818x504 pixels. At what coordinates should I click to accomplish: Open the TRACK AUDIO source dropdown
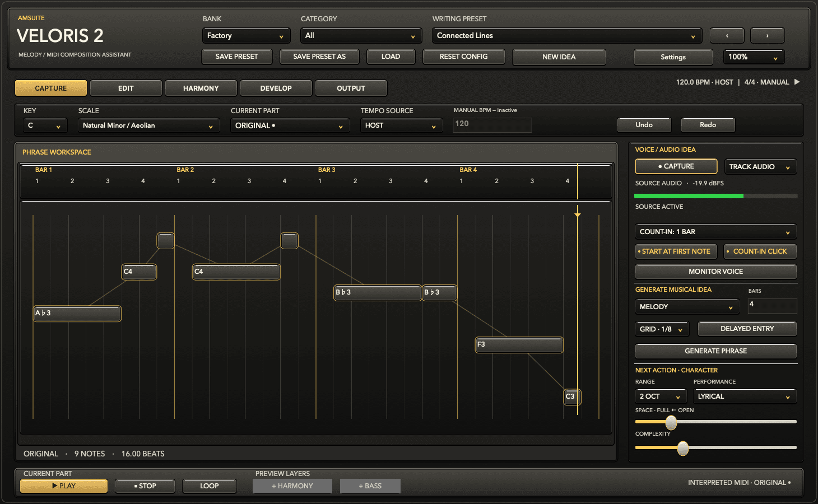[x=760, y=166]
